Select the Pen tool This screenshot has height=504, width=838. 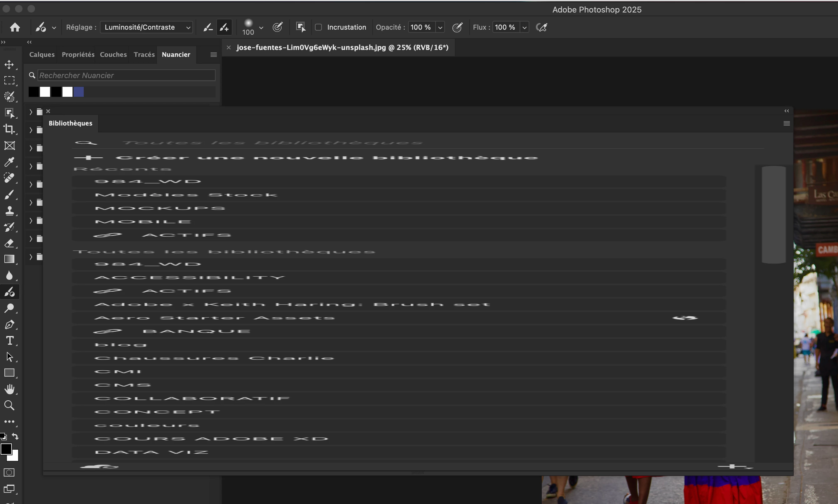click(x=9, y=324)
